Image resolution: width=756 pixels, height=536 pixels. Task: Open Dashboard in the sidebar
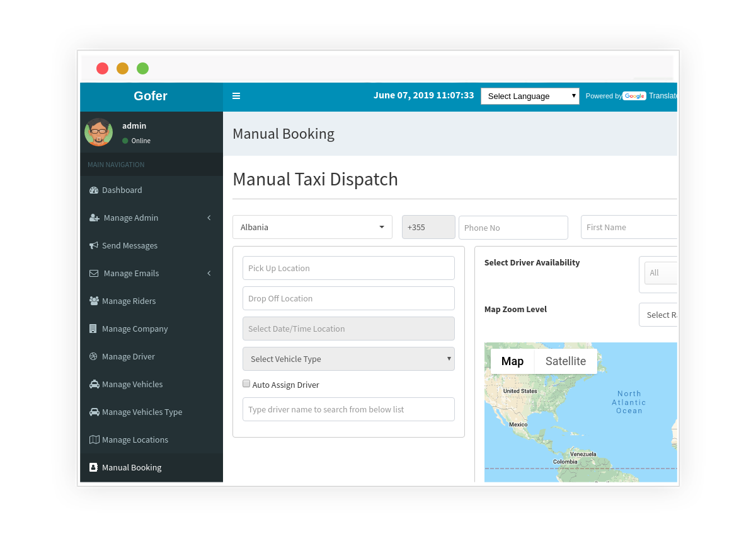tap(151, 190)
